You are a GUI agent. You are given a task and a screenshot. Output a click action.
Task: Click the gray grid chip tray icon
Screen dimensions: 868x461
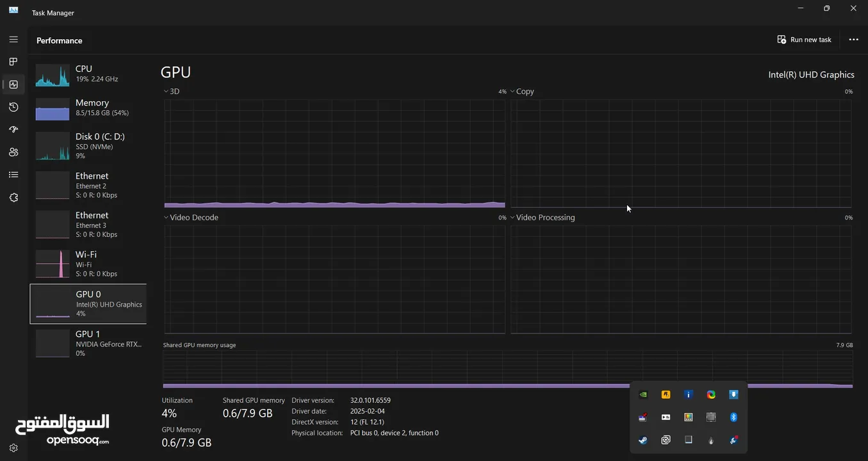pos(711,417)
